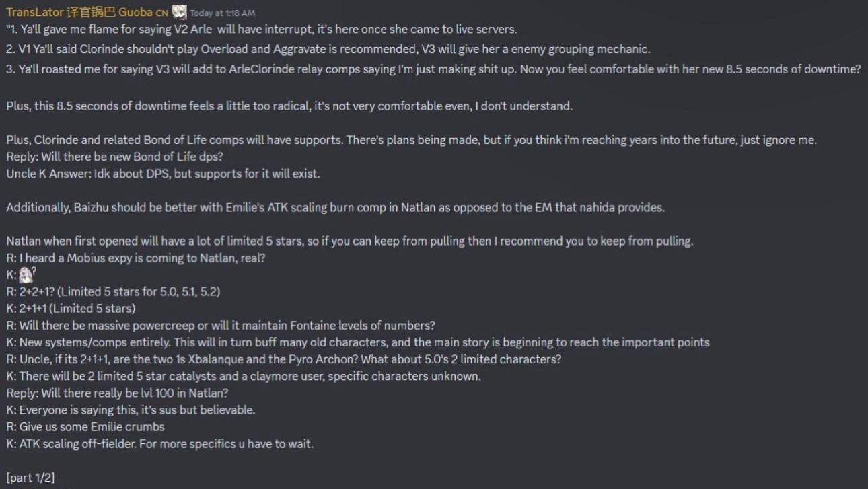Click the Mobius expy question line
868x489 pixels.
(x=135, y=258)
